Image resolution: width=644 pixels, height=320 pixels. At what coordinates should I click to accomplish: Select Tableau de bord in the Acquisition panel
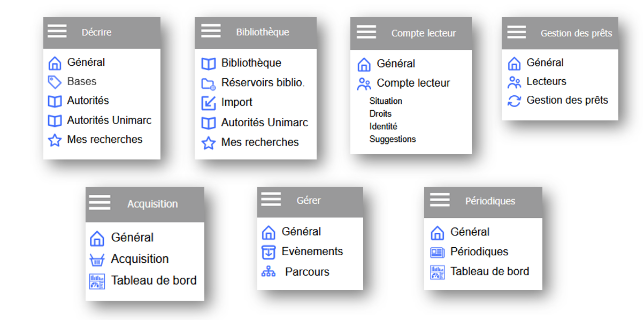pyautogui.click(x=154, y=280)
